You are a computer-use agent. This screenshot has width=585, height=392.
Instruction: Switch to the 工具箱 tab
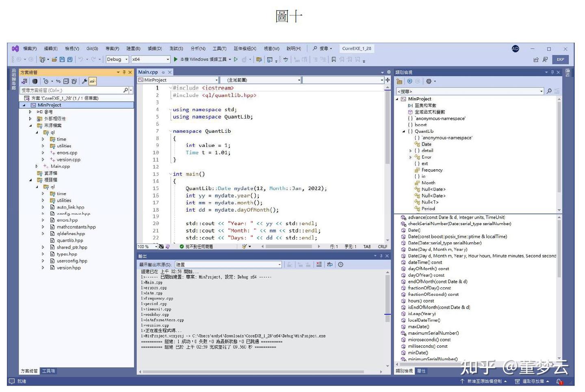point(48,370)
